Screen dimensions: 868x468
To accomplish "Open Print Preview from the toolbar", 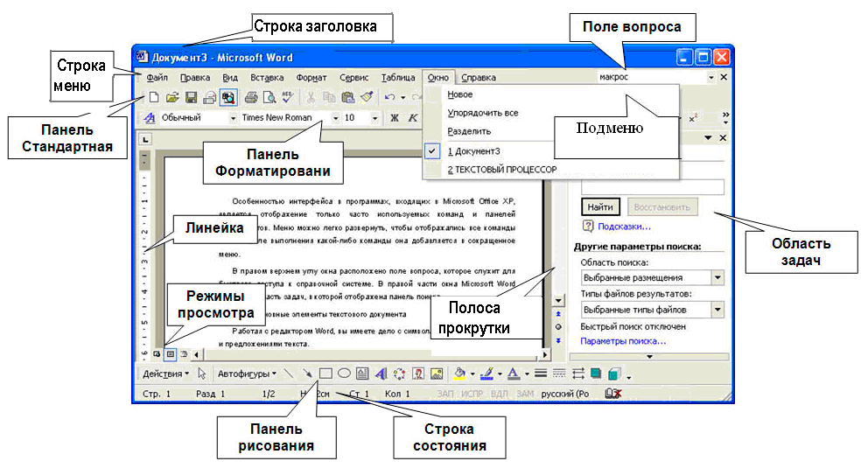I will click(x=269, y=97).
